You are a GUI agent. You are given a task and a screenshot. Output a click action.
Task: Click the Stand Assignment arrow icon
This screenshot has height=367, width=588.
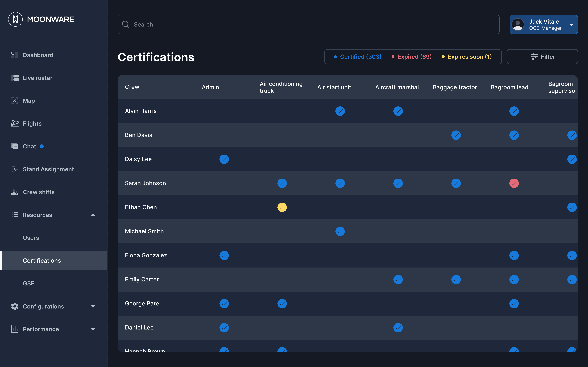tap(15, 169)
